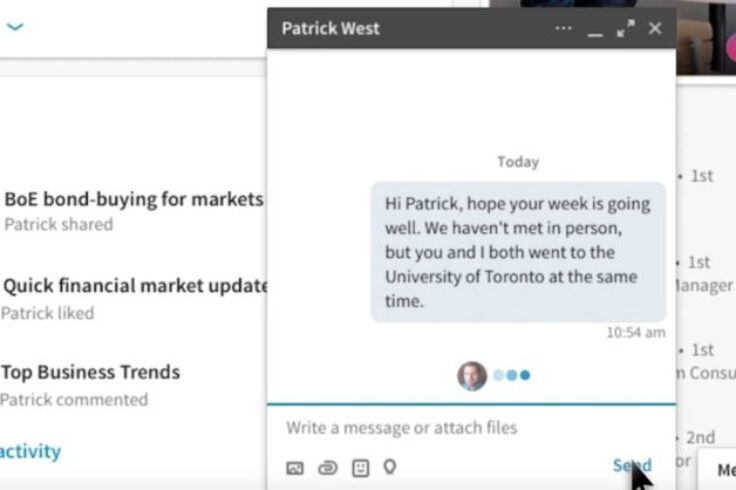Open Patrick's avatar beside the typing indicator

tap(472, 375)
